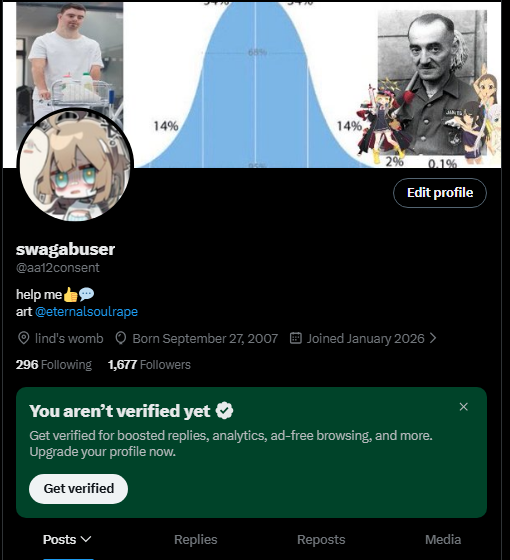Screen dimensions: 510x560
Task: Expand the Posts tab dropdown chevron
Action: [x=86, y=539]
